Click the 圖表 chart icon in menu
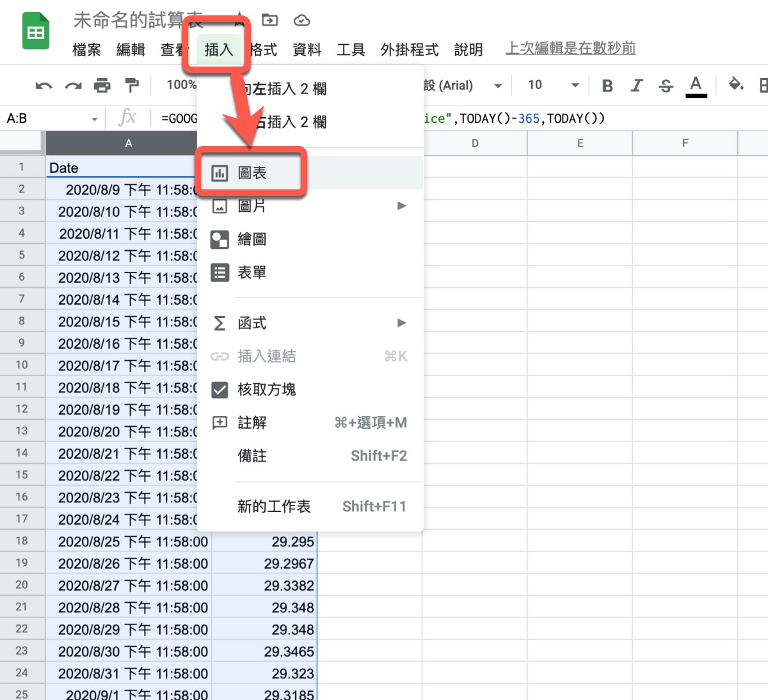Viewport: 768px width, 700px height. pos(220,173)
